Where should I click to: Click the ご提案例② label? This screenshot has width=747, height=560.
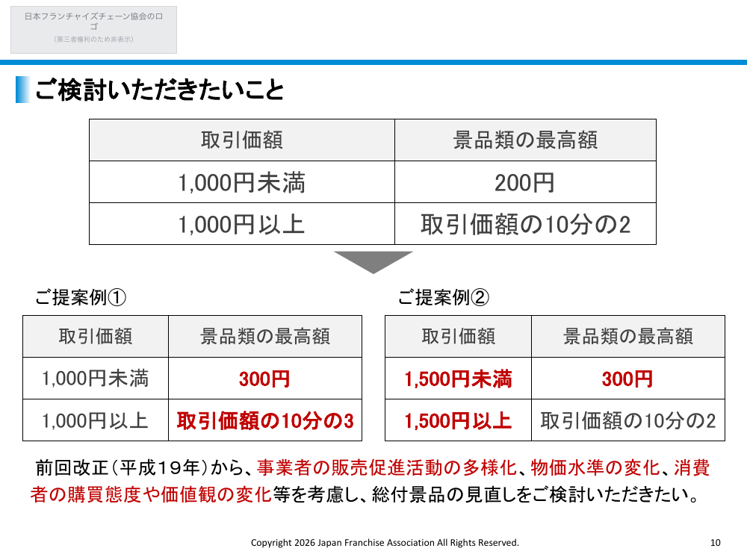444,298
